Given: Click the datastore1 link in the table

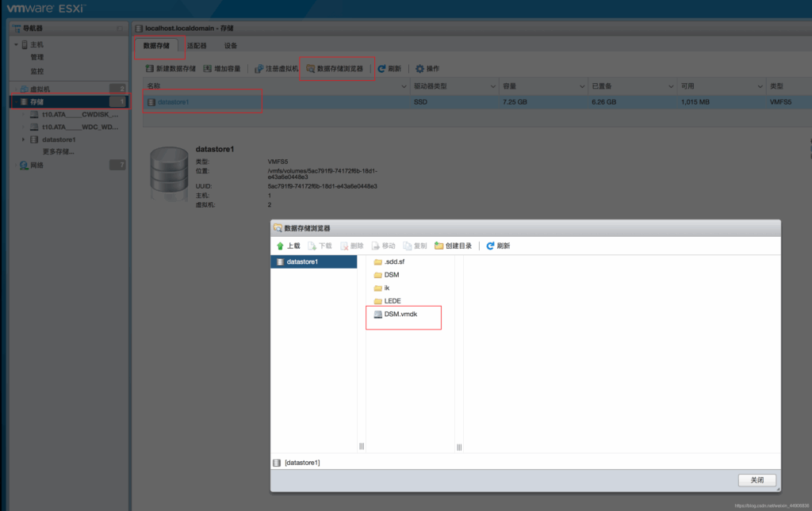Looking at the screenshot, I should (173, 102).
